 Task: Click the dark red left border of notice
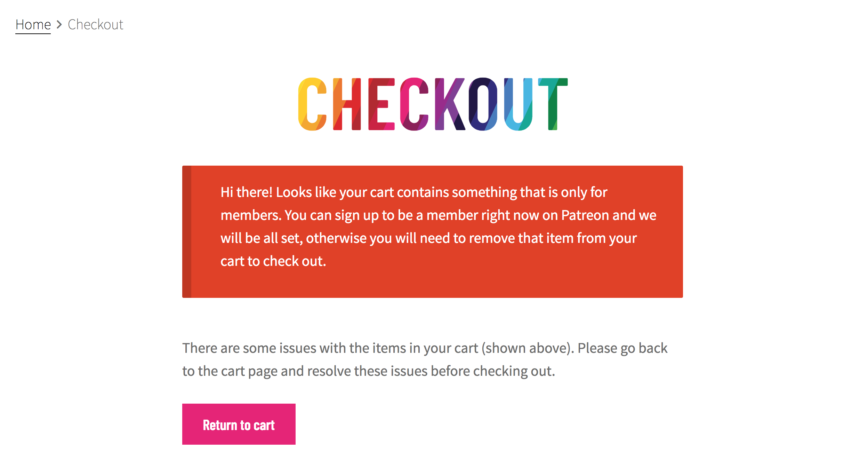[x=187, y=231]
